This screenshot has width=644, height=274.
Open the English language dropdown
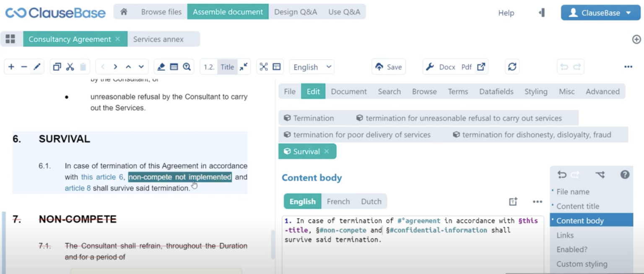(312, 67)
